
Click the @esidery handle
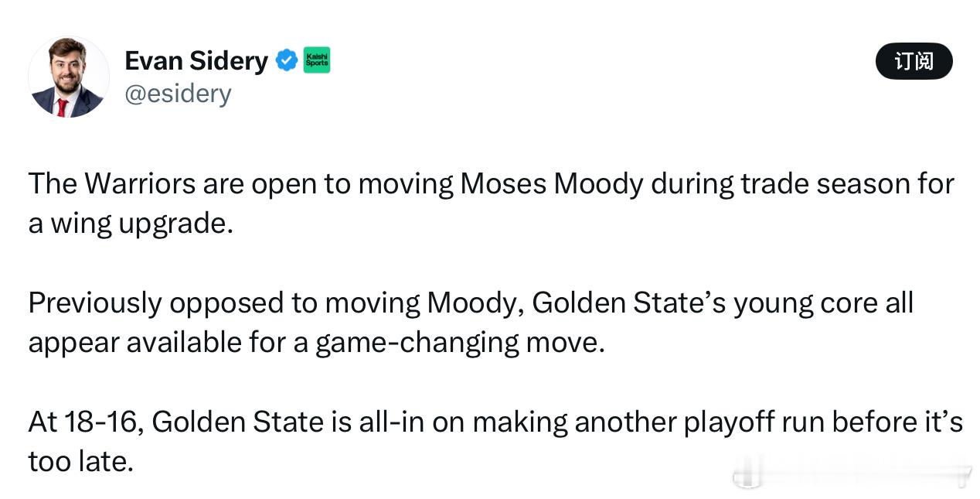pos(178,94)
